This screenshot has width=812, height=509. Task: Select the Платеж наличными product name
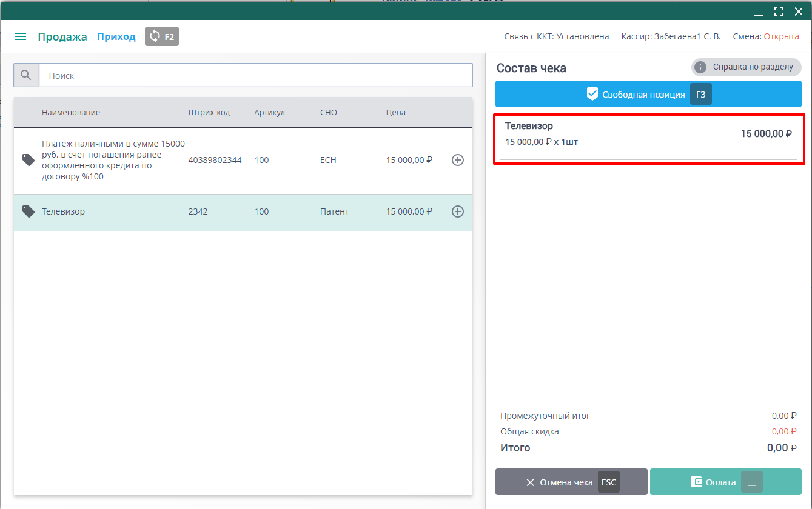click(x=113, y=160)
